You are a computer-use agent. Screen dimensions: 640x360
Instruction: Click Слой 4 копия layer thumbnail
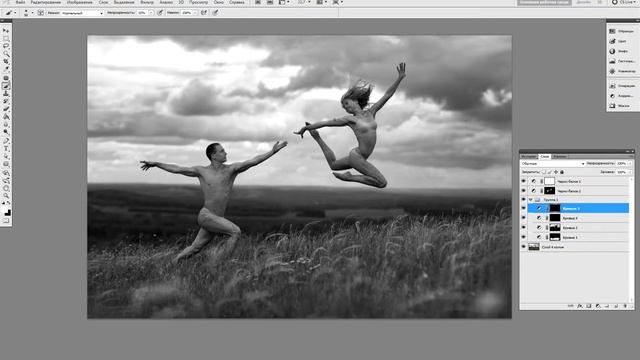pyautogui.click(x=534, y=247)
